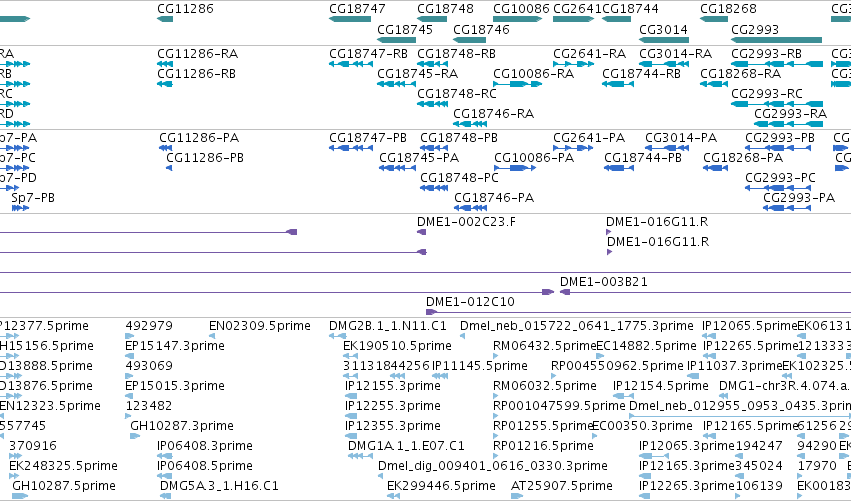The height and width of the screenshot is (501, 851).
Task: Click the DMG1A.1_1.E07.C1 EST label
Action: [x=407, y=447]
